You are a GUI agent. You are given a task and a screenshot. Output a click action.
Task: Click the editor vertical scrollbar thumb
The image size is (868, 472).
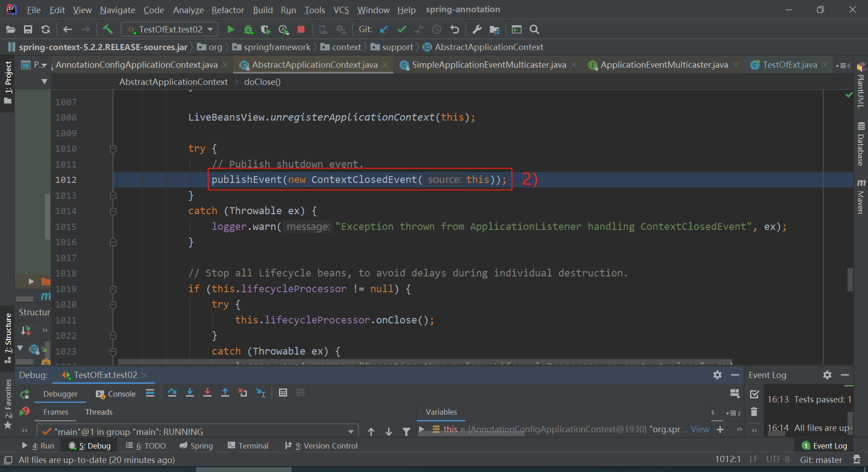click(850, 280)
